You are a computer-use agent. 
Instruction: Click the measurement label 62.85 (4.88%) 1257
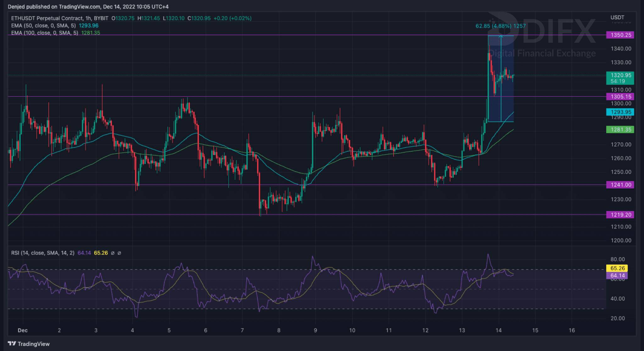(x=500, y=26)
